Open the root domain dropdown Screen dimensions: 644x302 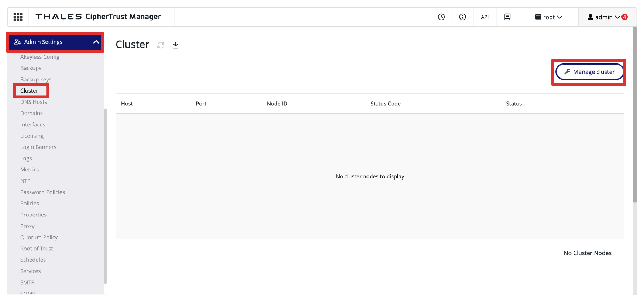click(549, 17)
